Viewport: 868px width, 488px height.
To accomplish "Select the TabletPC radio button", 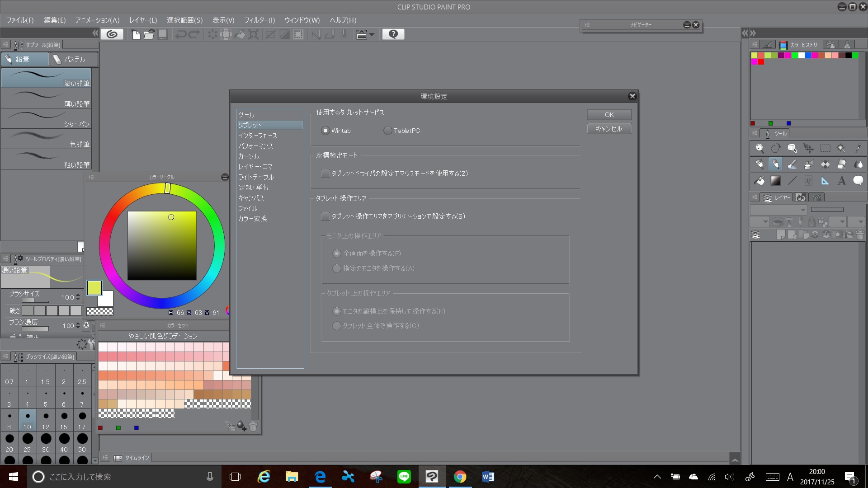I will 387,131.
